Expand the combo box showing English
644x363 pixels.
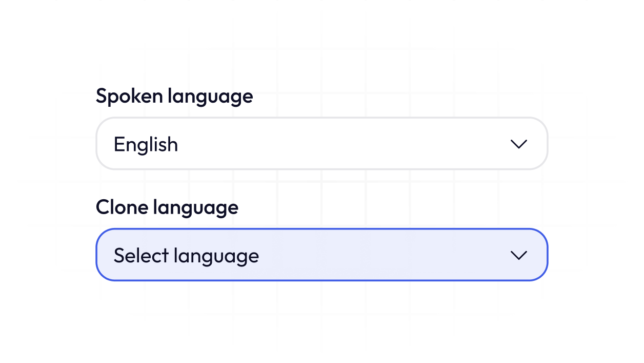321,144
